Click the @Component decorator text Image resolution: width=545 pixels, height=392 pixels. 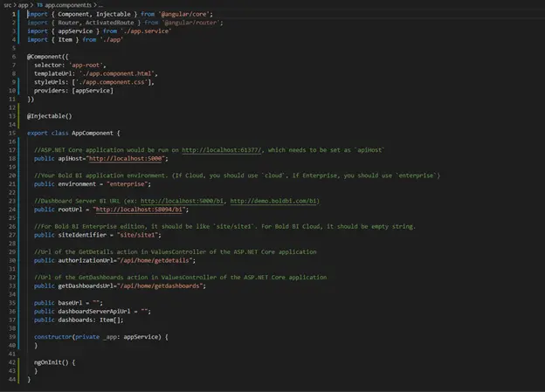point(45,57)
